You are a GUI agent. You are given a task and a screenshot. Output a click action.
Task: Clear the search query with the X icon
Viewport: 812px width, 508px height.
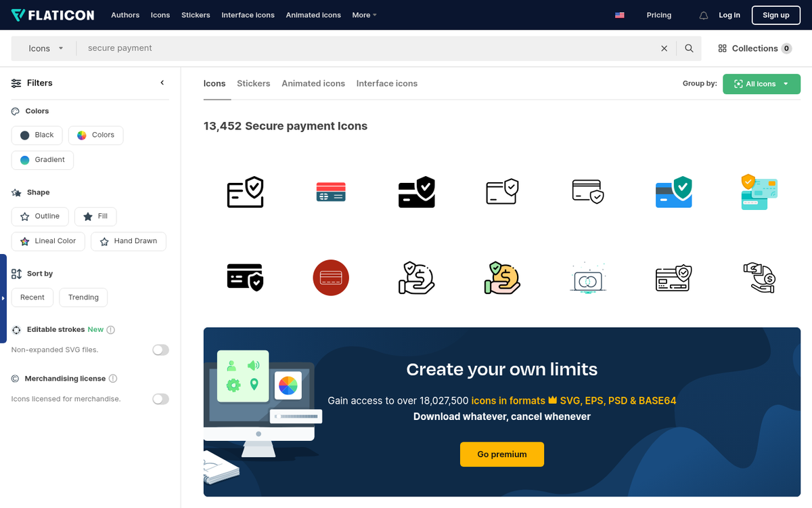tap(664, 48)
